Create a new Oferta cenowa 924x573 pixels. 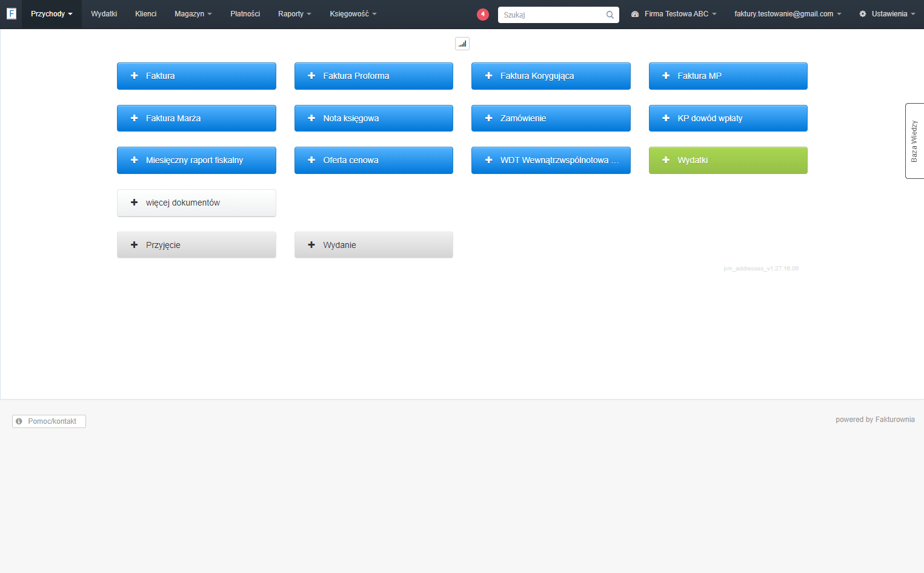[374, 160]
